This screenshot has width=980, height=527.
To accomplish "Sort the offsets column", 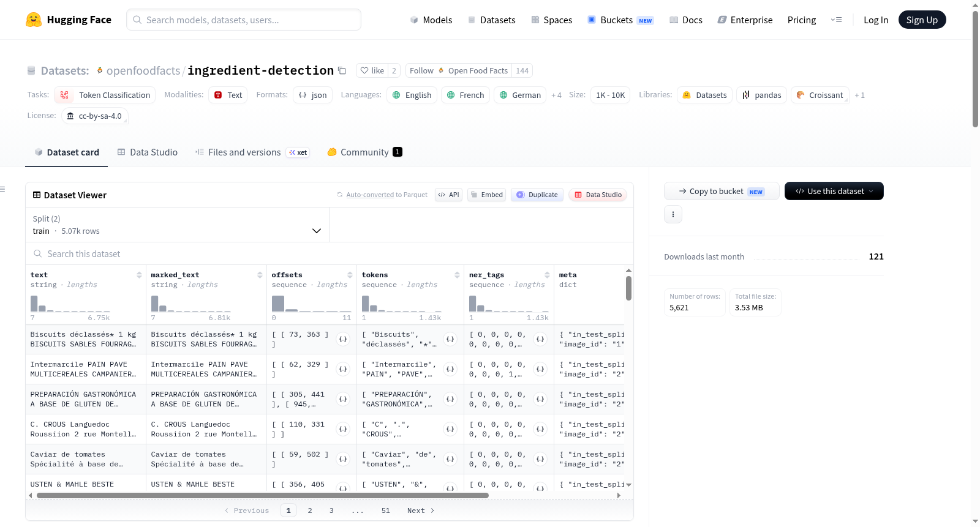I will (x=350, y=275).
